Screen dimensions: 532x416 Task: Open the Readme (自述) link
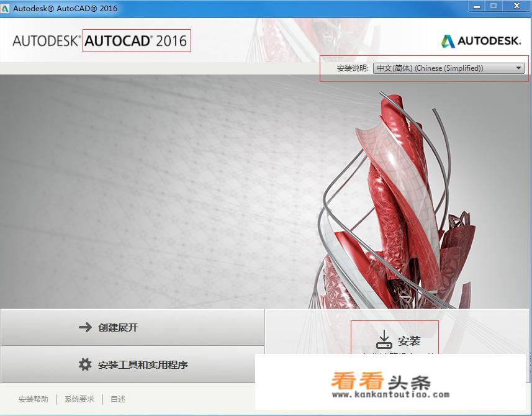(x=118, y=399)
